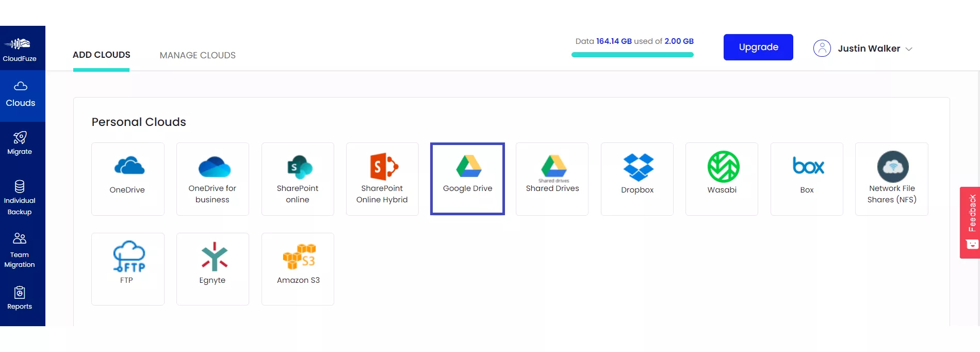Open Reports in sidebar
980x352 pixels.
[20, 298]
